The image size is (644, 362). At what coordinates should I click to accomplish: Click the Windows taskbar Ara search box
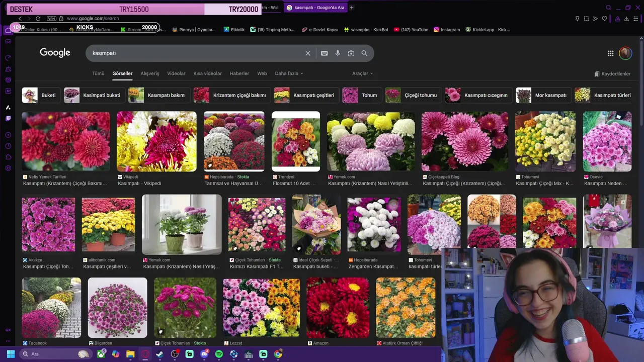coord(55,354)
